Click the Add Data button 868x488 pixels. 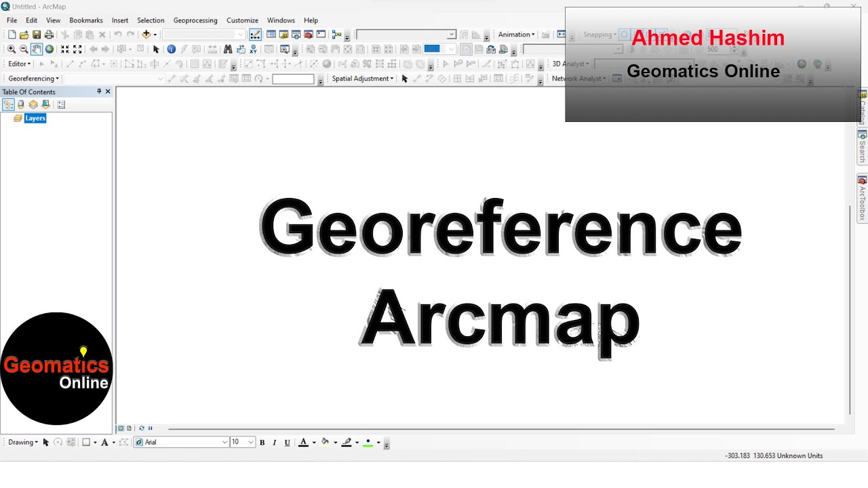pos(146,35)
